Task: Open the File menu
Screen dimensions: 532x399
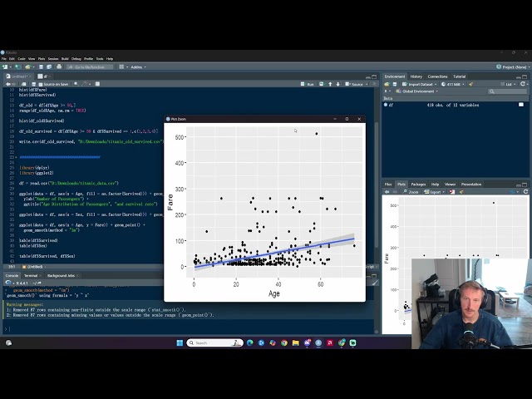Action: click(x=4, y=59)
